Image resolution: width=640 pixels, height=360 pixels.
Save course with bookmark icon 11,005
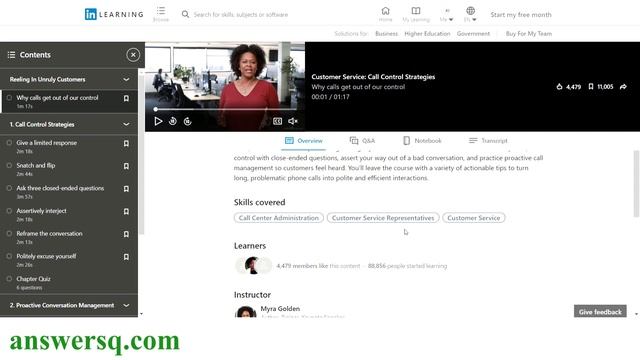pos(591,87)
